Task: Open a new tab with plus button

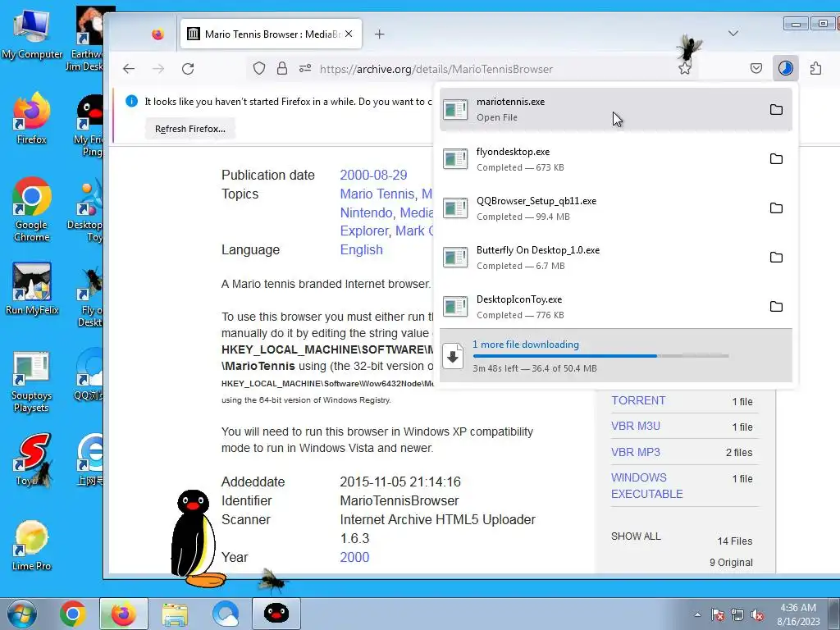Action: [379, 34]
